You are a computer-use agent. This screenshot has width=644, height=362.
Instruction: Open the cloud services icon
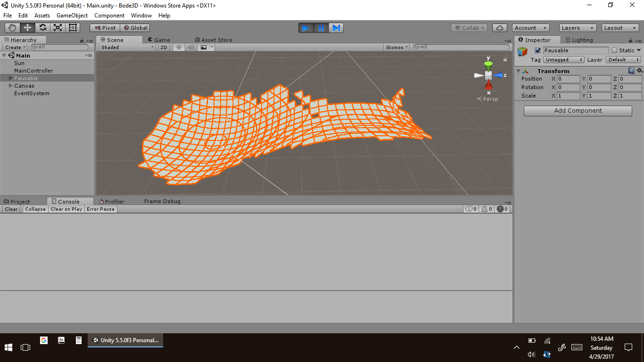[x=500, y=28]
